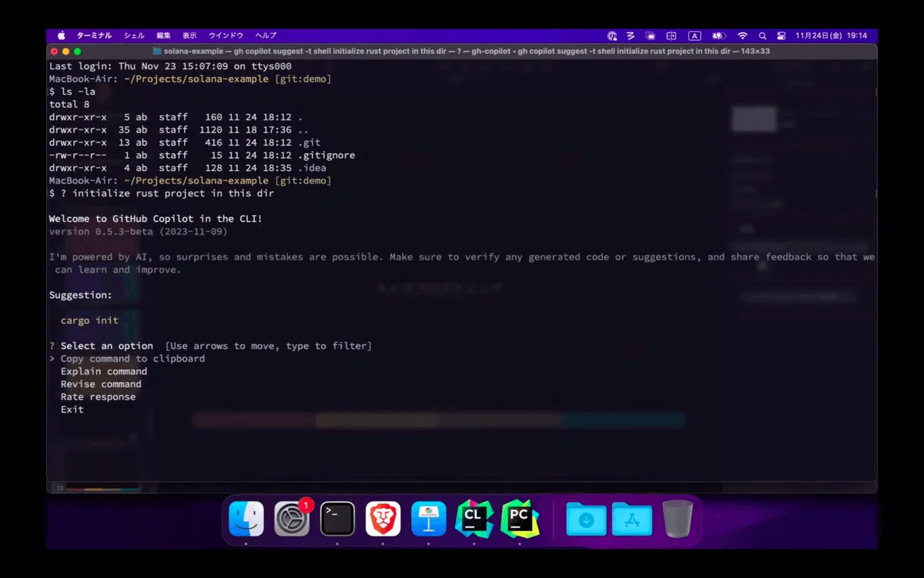Click the Terminal window title text
Image resolution: width=924 pixels, height=578 pixels.
coord(467,51)
